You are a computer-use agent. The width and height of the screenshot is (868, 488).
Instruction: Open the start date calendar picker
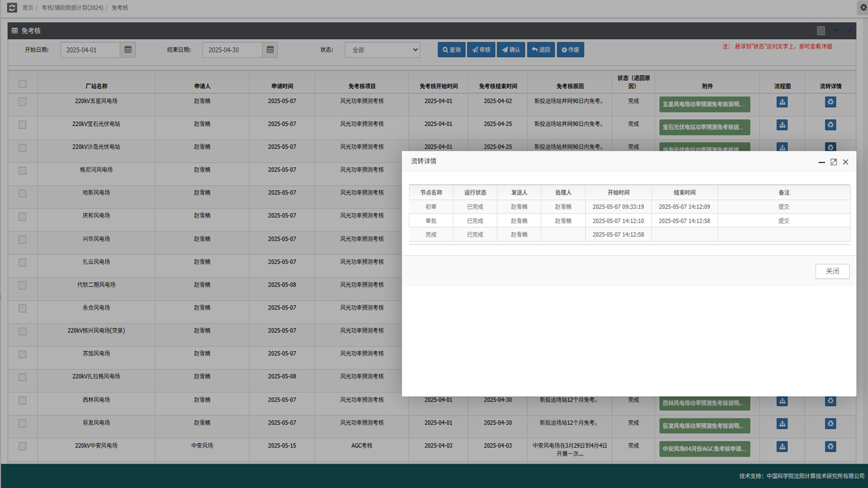tap(128, 50)
